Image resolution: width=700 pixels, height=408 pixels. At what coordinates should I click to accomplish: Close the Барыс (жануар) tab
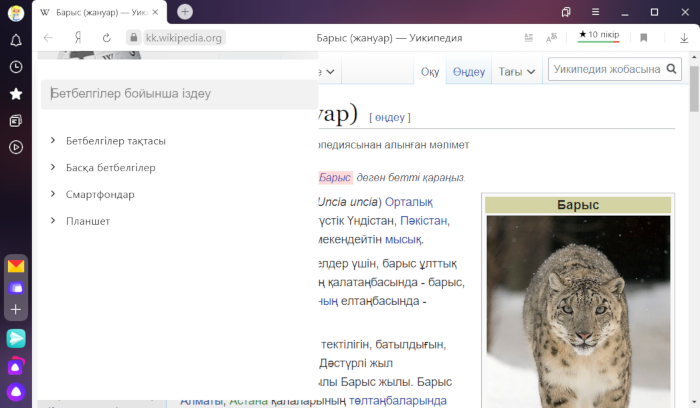pos(155,12)
